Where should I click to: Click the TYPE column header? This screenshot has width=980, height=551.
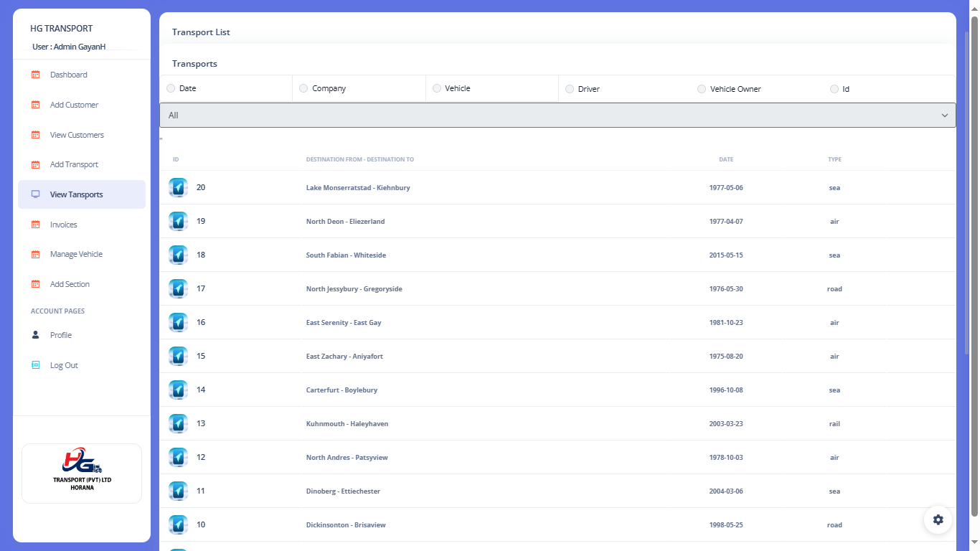(834, 159)
